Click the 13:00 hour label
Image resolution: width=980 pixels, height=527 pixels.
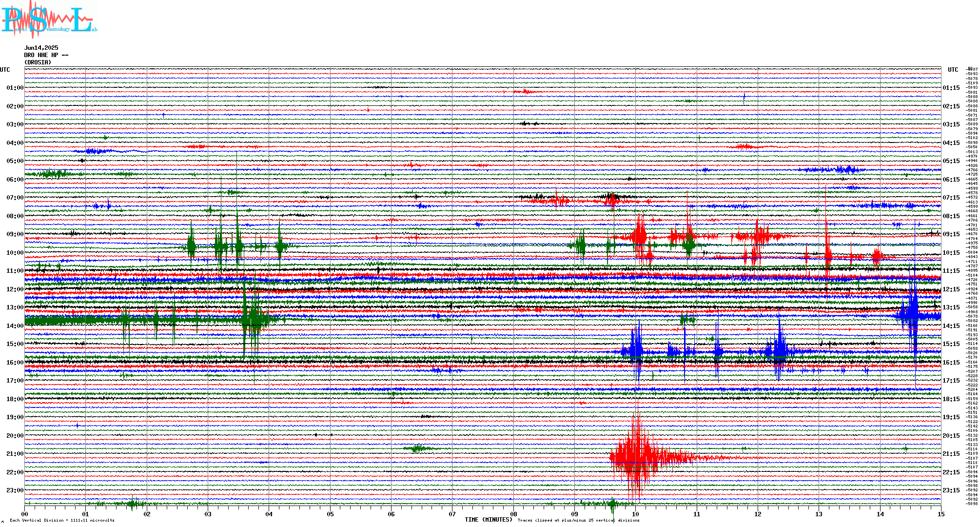[x=15, y=307]
